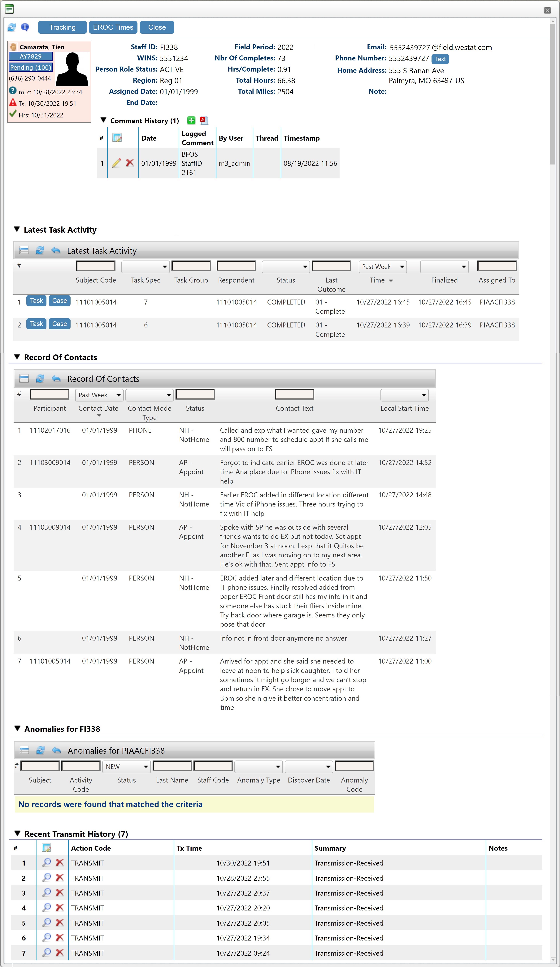Image resolution: width=560 pixels, height=969 pixels.
Task: Edit the BFOS StaffID comment with pencil icon
Action: coord(116,163)
